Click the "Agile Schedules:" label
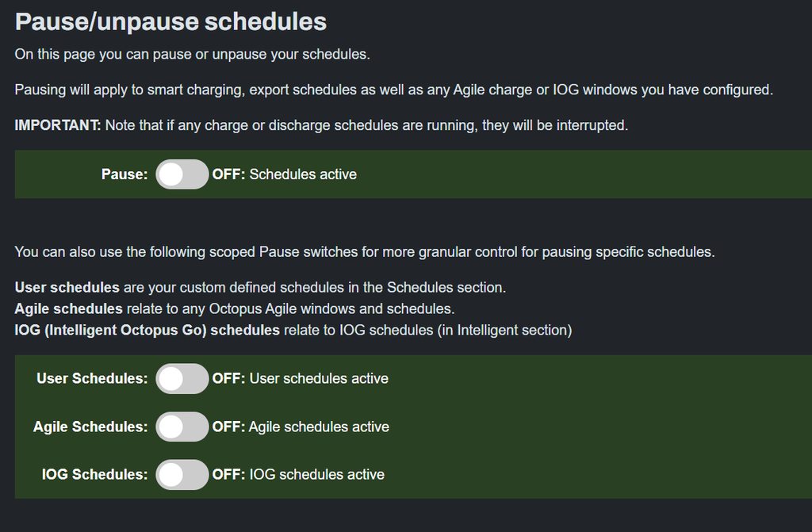This screenshot has width=812, height=532. pos(90,427)
